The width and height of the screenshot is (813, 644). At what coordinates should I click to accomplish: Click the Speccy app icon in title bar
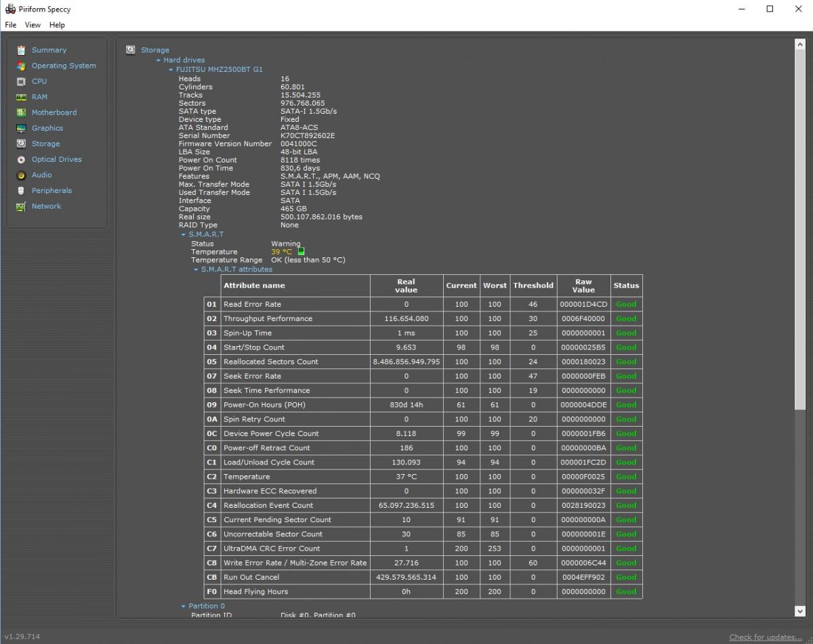(10, 9)
